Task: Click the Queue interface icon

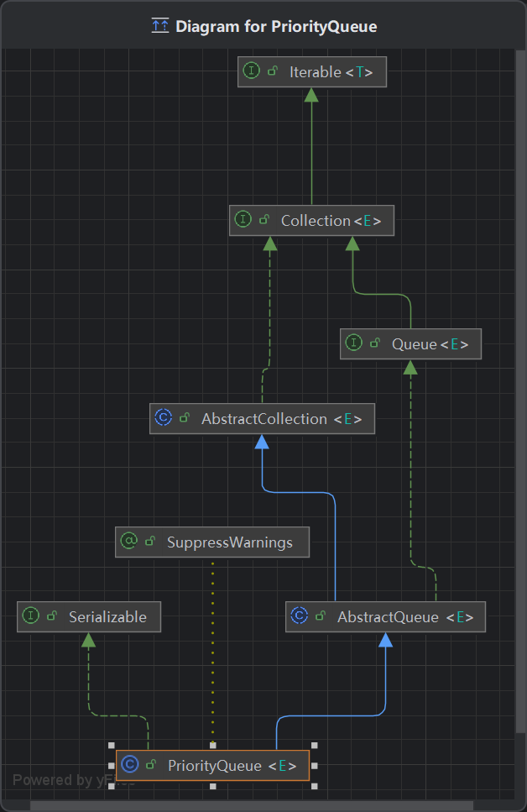Action: [x=353, y=343]
